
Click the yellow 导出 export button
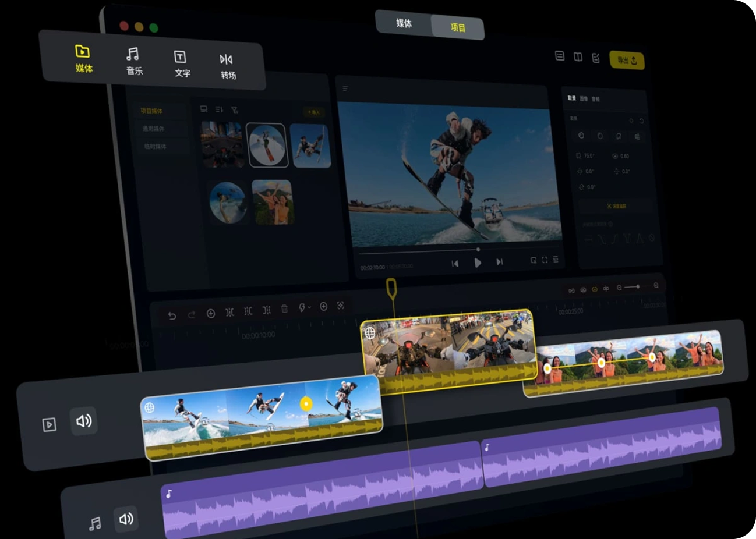point(627,60)
